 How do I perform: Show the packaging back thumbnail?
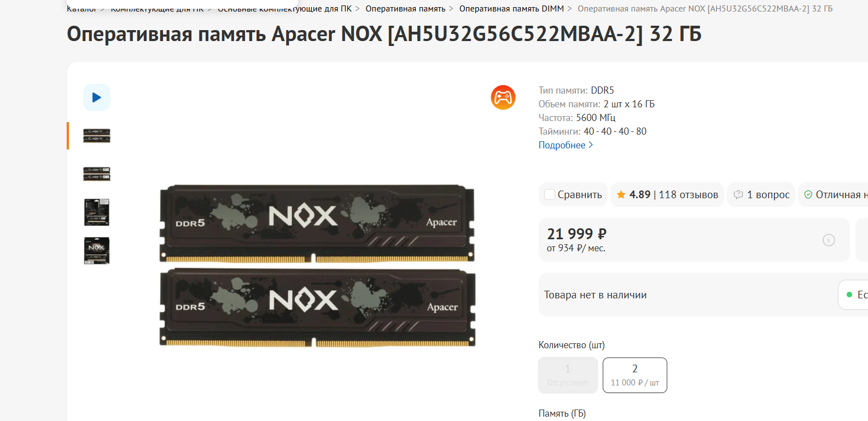tap(97, 212)
